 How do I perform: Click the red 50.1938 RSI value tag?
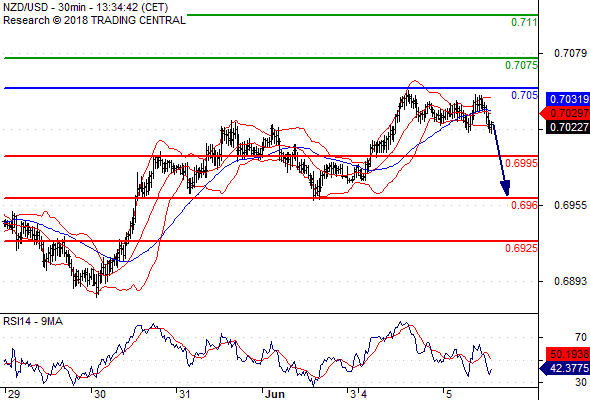tap(567, 354)
